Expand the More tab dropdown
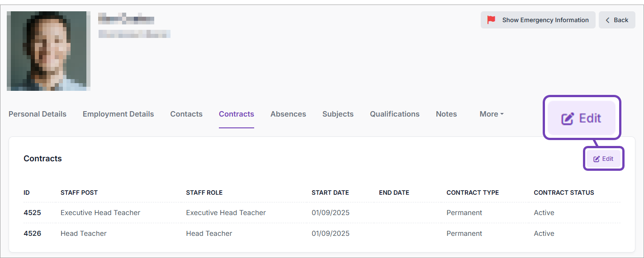Screen dimensions: 644x258 point(492,114)
